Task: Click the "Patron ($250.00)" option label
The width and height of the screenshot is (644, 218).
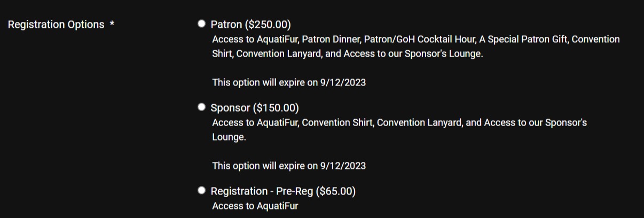Action: (250, 25)
